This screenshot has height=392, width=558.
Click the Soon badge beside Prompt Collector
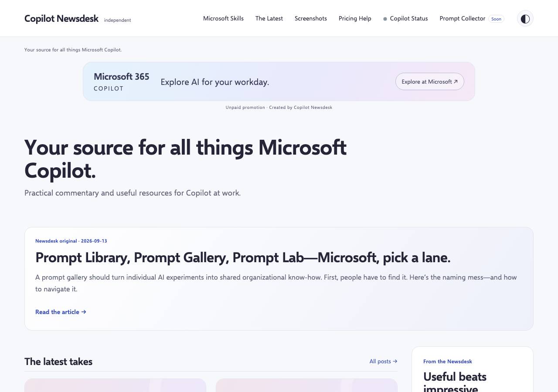point(496,19)
